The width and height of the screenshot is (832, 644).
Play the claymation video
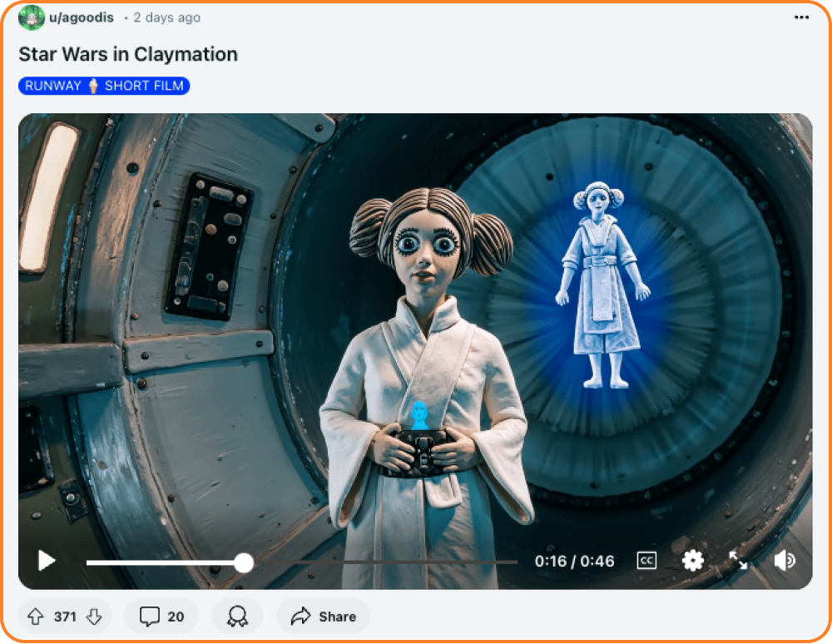point(47,561)
